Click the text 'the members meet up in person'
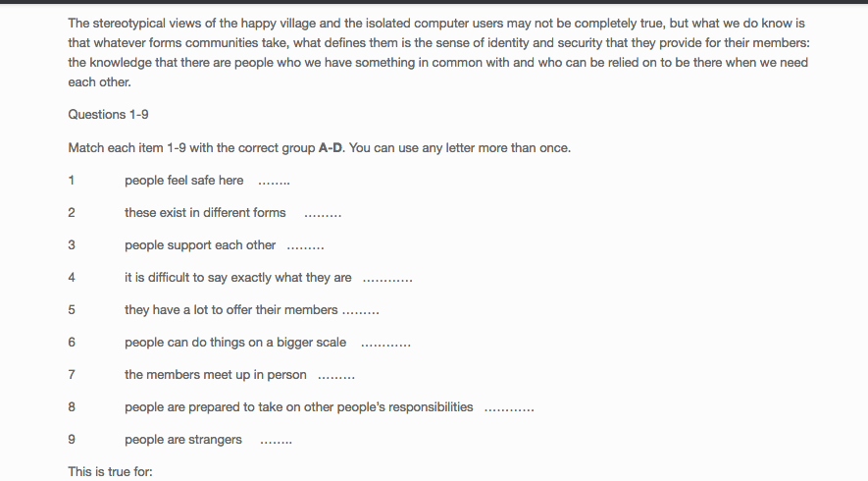Screen dimensions: 868x481 point(216,375)
